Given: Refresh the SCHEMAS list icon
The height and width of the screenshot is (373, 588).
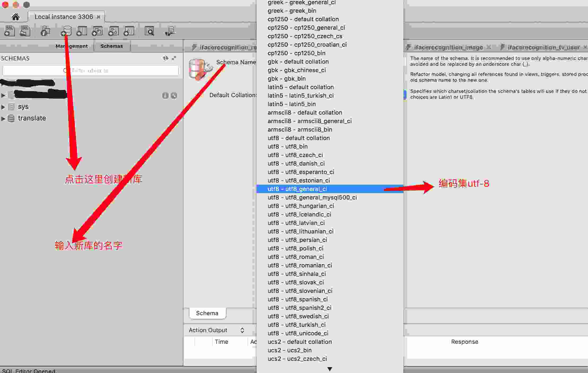Looking at the screenshot, I should click(165, 58).
